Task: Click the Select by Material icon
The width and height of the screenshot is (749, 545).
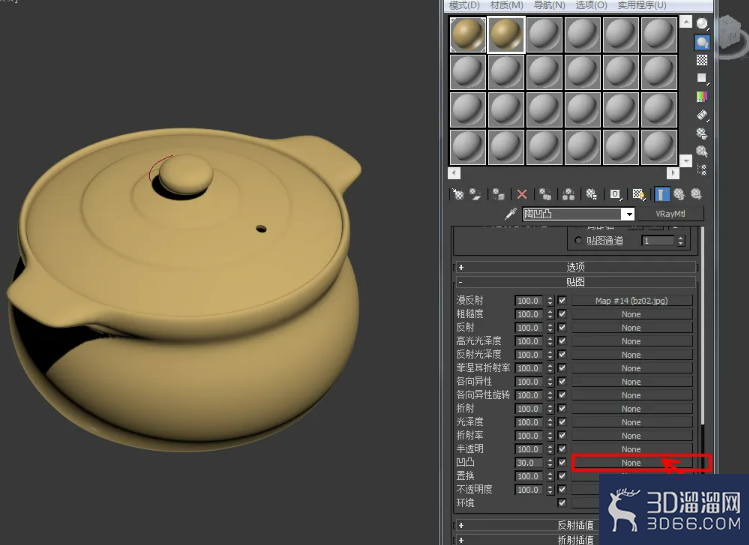Action: [702, 151]
